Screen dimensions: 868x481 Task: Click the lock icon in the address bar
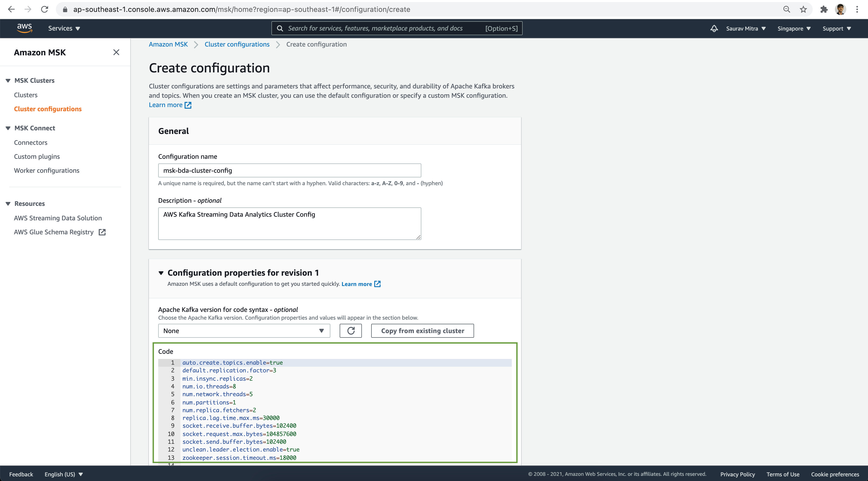pyautogui.click(x=65, y=9)
